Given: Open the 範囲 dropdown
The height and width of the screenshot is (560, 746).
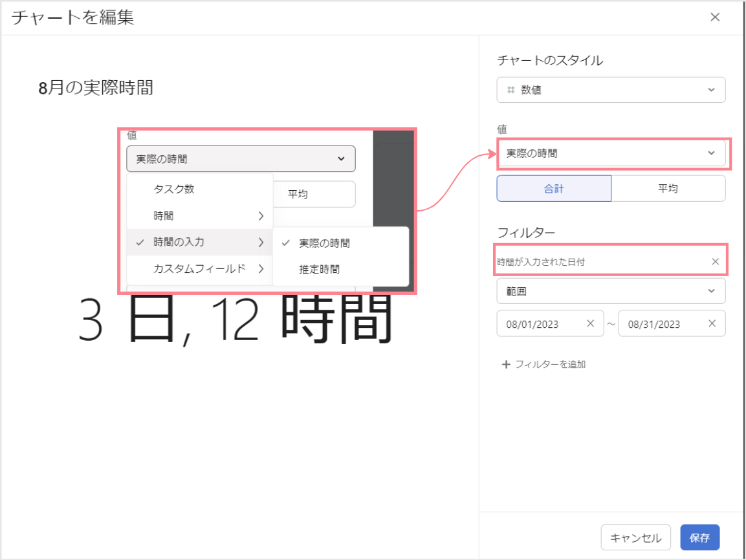Looking at the screenshot, I should click(x=611, y=291).
